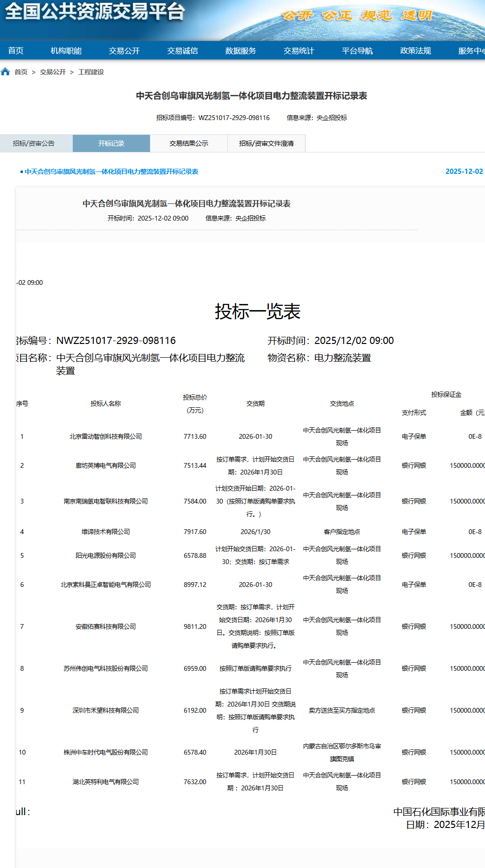Open the 招标/资审文件澄清 tab
485x868 pixels.
266,143
